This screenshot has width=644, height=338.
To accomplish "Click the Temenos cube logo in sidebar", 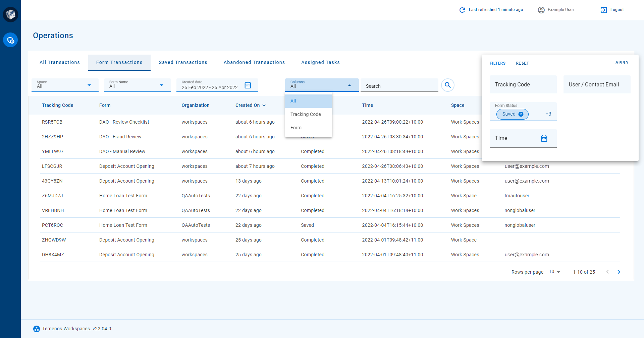I will [x=10, y=14].
